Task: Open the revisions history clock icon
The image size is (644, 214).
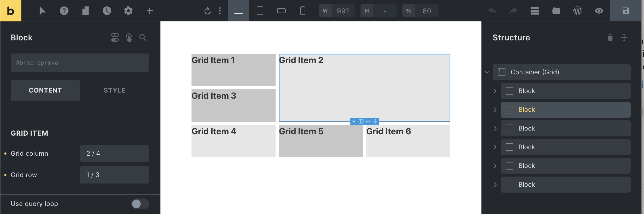Action: coord(107,11)
